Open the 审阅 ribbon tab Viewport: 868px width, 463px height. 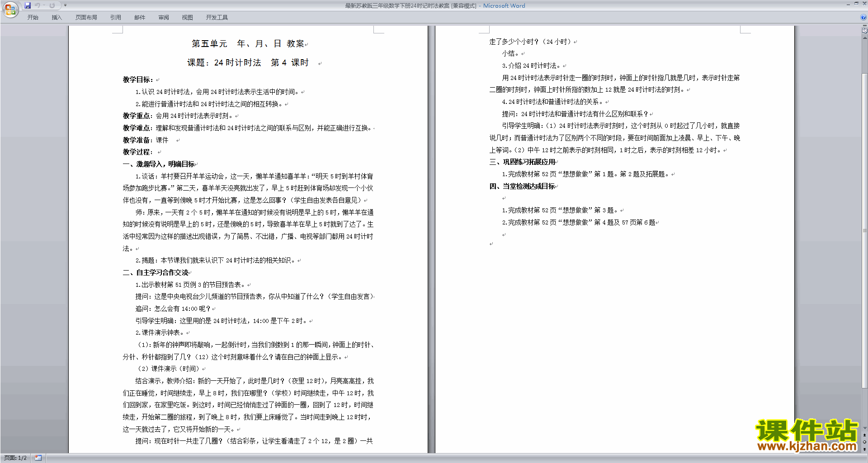pyautogui.click(x=164, y=18)
